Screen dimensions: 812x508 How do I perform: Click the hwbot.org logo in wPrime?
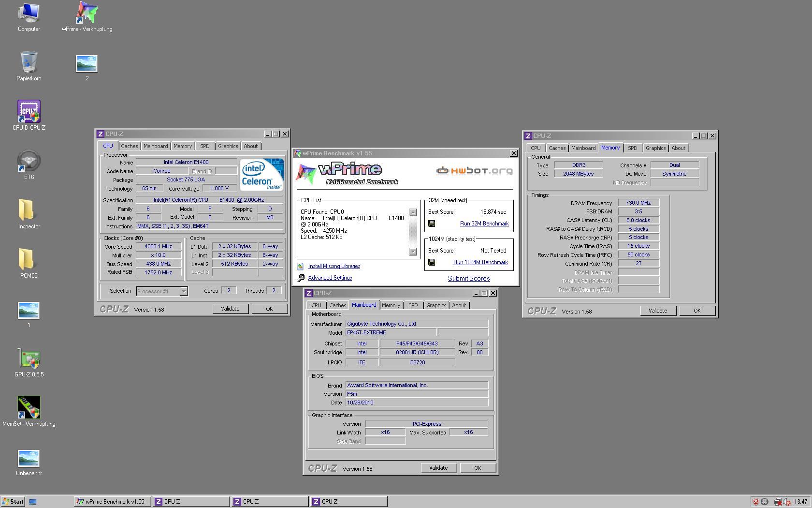tap(474, 171)
